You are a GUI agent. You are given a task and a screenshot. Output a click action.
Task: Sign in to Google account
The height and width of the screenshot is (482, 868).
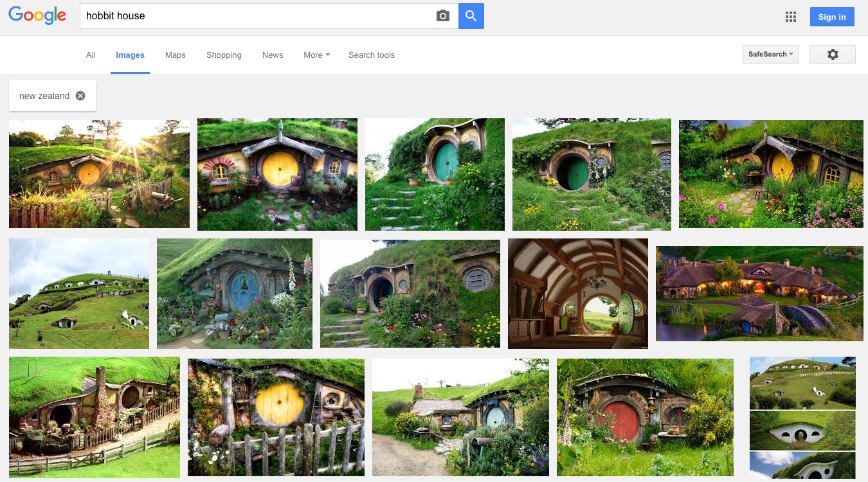[832, 17]
